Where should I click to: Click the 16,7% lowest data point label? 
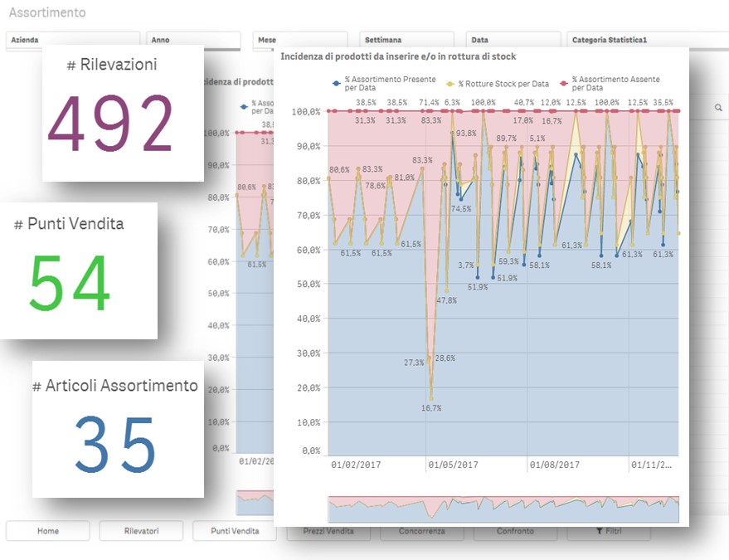click(x=431, y=408)
